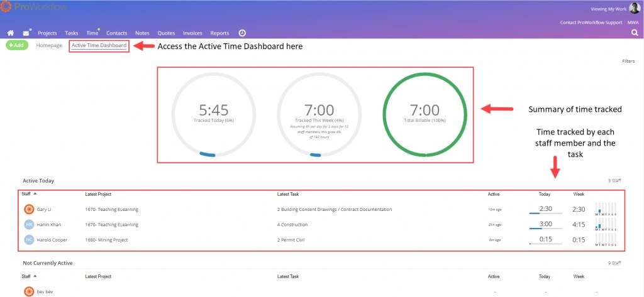Click Hanin Khan's 21h ago active time
The width and height of the screenshot is (644, 297).
click(494, 225)
